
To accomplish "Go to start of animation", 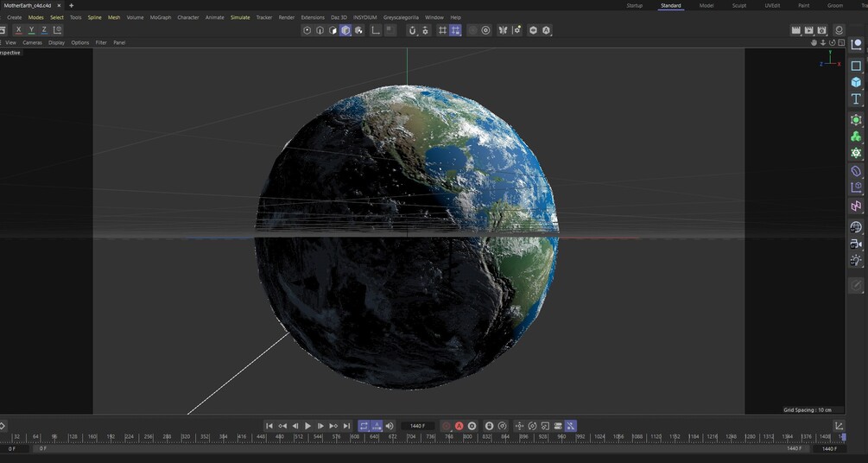I will [269, 426].
